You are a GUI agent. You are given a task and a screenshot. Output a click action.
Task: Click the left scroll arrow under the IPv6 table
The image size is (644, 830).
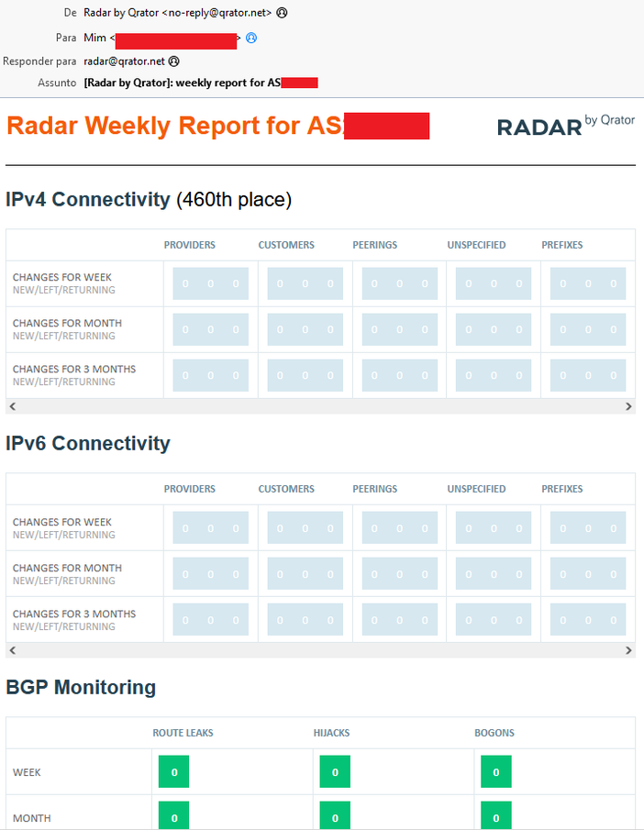click(x=13, y=650)
